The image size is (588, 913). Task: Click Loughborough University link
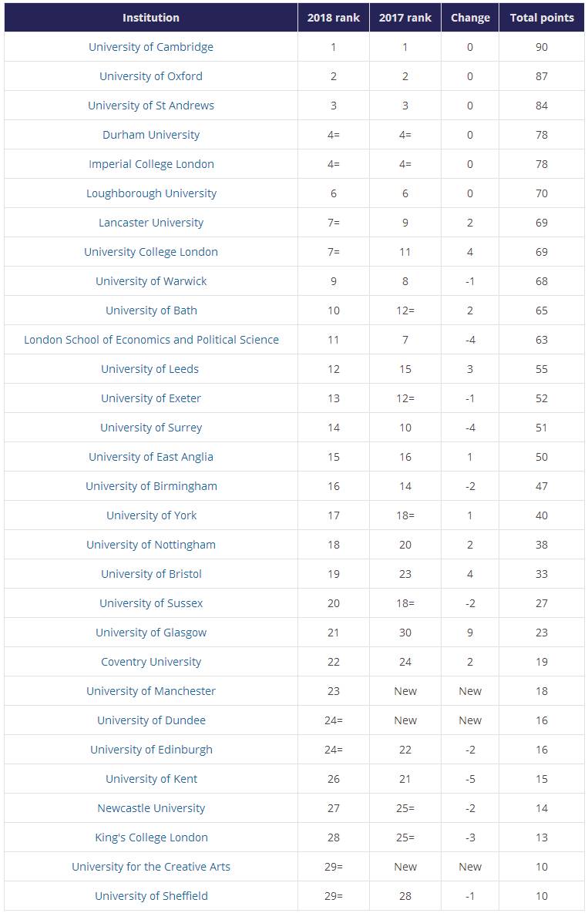151,193
